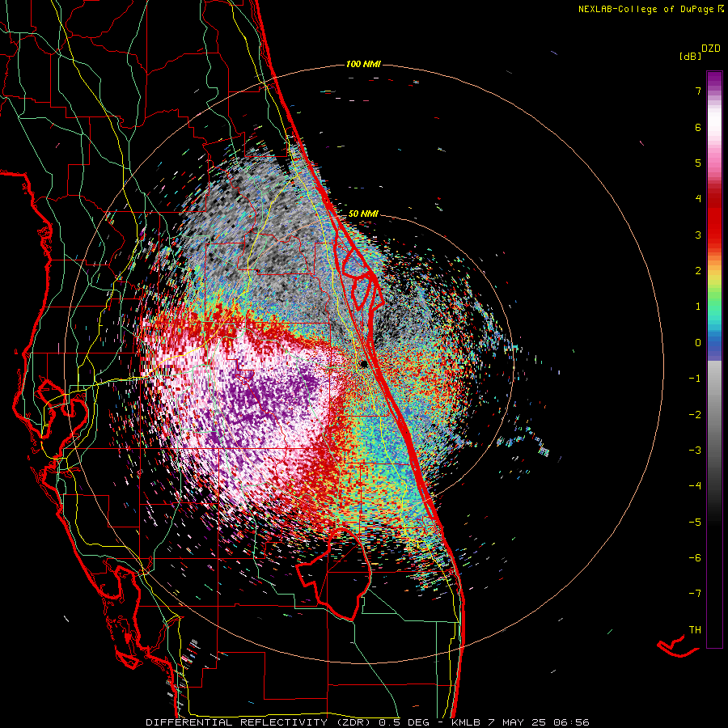This screenshot has width=728, height=728.
Task: Click the 2 value on the color scale
Action: tap(698, 271)
